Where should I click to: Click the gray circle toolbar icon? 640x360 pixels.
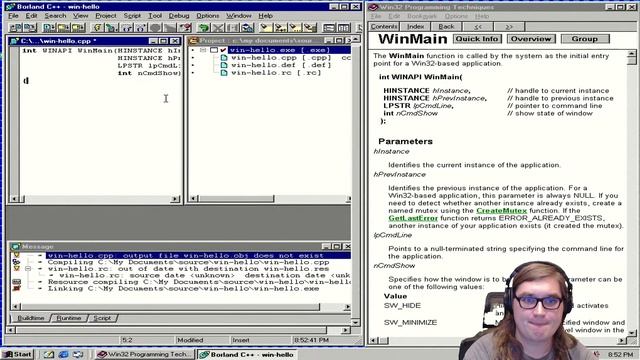point(155,28)
